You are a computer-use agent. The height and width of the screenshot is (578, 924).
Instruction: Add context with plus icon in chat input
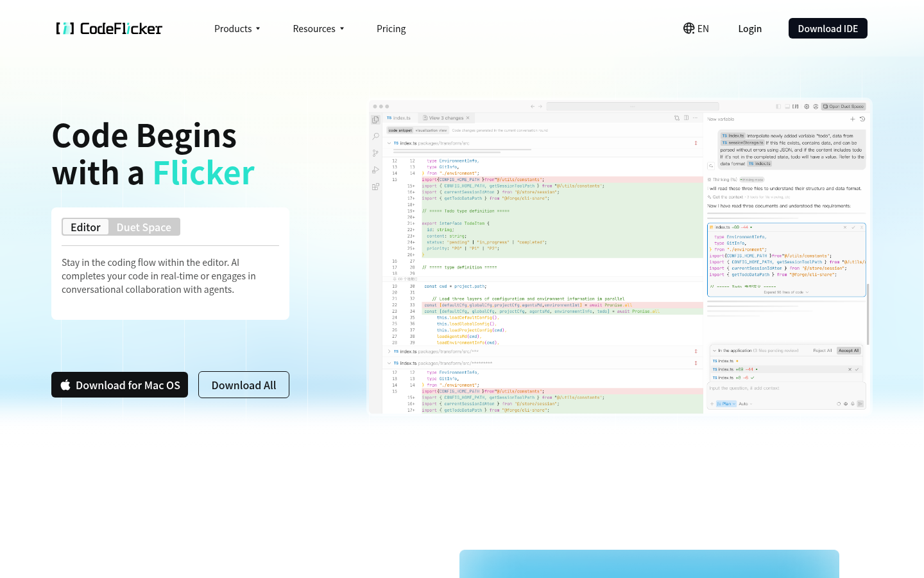coord(712,404)
